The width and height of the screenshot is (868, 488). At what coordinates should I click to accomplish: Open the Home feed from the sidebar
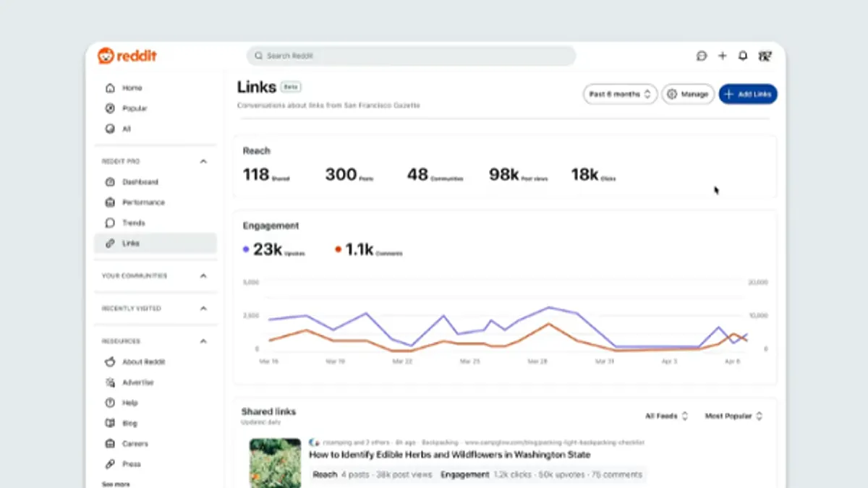click(x=130, y=87)
